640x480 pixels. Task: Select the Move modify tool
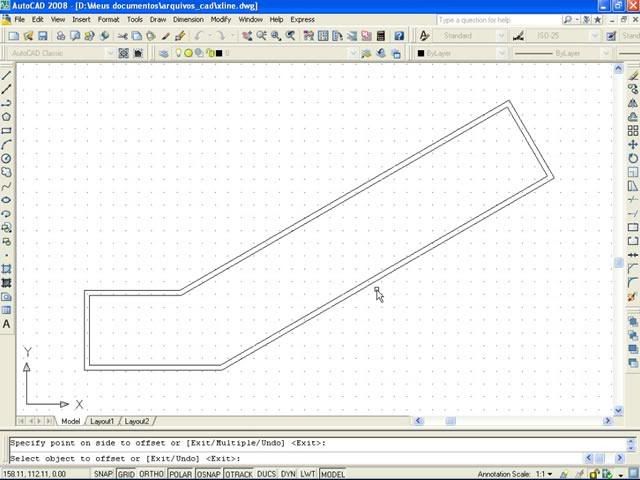(633, 144)
